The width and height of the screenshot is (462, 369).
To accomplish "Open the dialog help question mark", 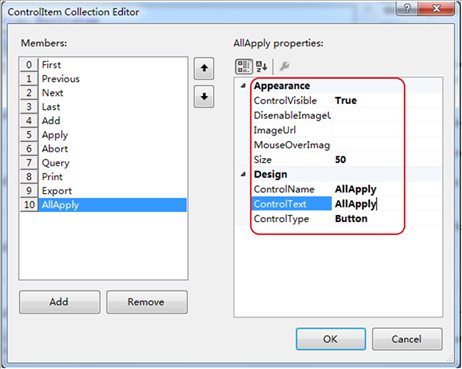I will pyautogui.click(x=407, y=8).
